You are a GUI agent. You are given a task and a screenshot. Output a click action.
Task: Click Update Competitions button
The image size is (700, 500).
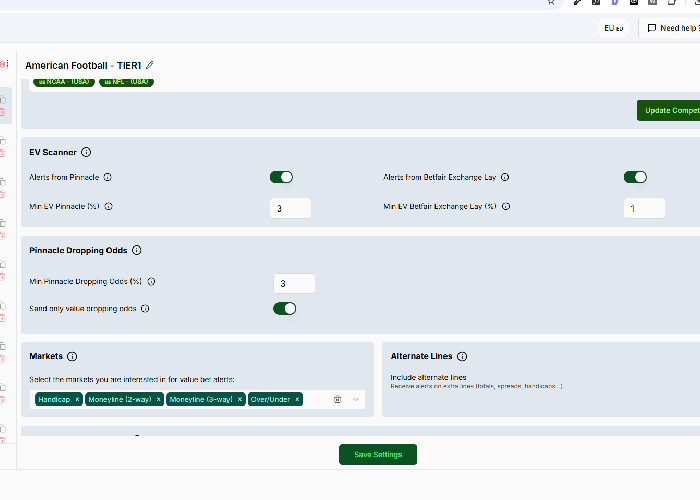[x=668, y=110]
